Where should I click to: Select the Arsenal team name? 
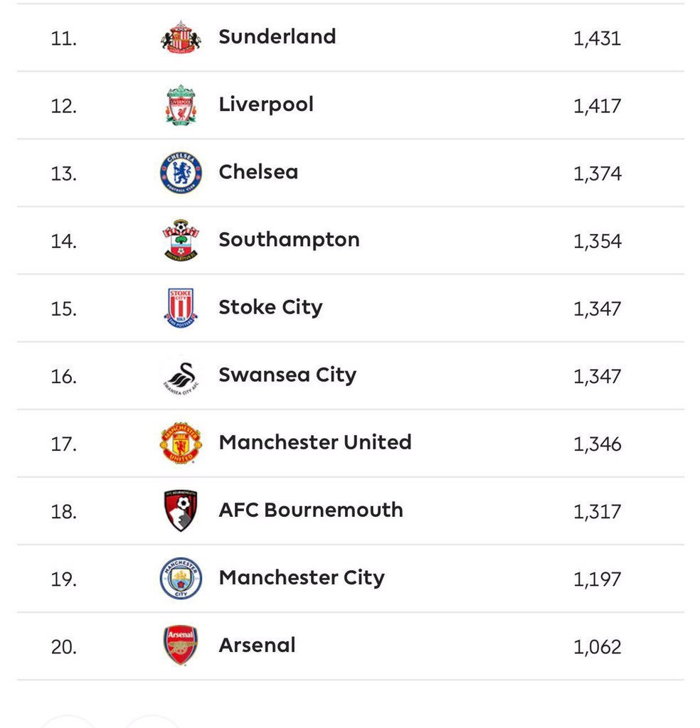[x=257, y=645]
